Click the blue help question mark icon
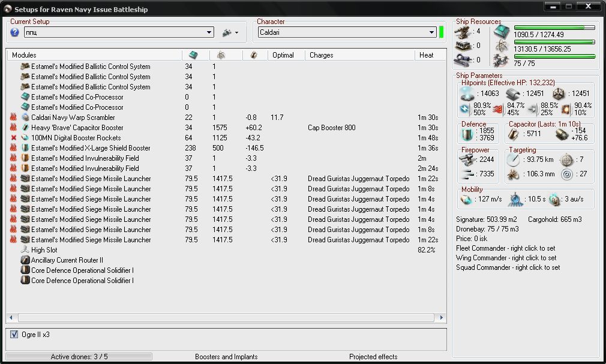The width and height of the screenshot is (606, 364). pos(15,32)
